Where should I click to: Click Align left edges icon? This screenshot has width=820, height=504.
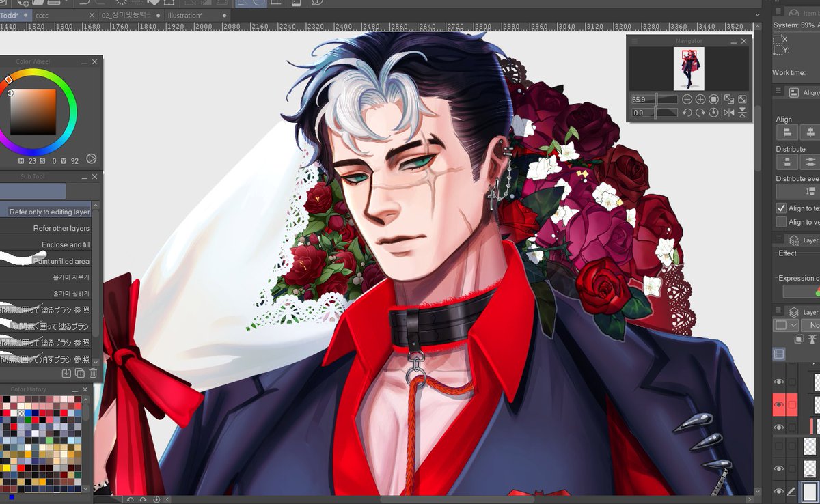tap(787, 132)
